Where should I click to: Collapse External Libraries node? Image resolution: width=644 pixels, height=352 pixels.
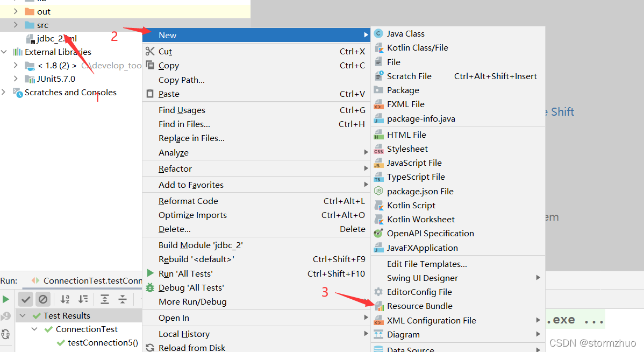(x=4, y=52)
